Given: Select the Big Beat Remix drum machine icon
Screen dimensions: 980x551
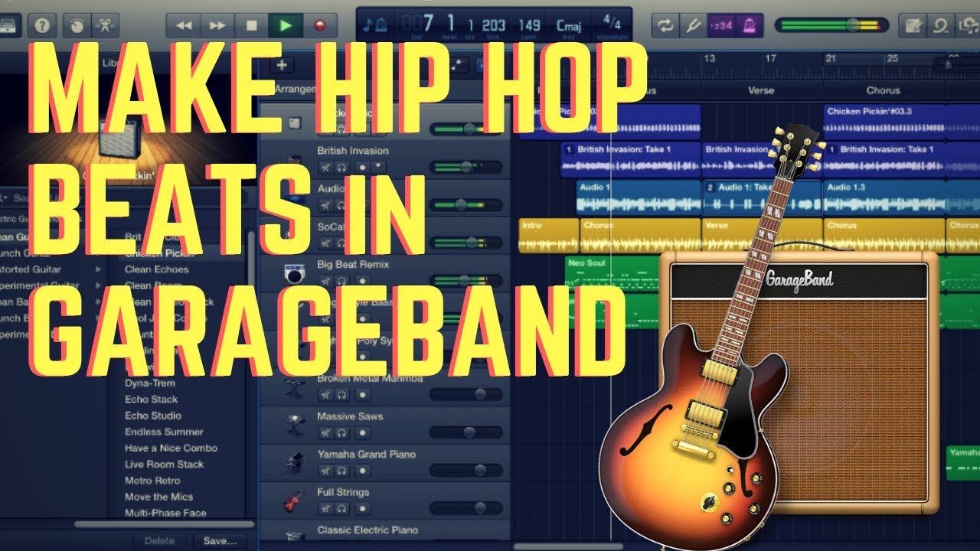Looking at the screenshot, I should 293,274.
